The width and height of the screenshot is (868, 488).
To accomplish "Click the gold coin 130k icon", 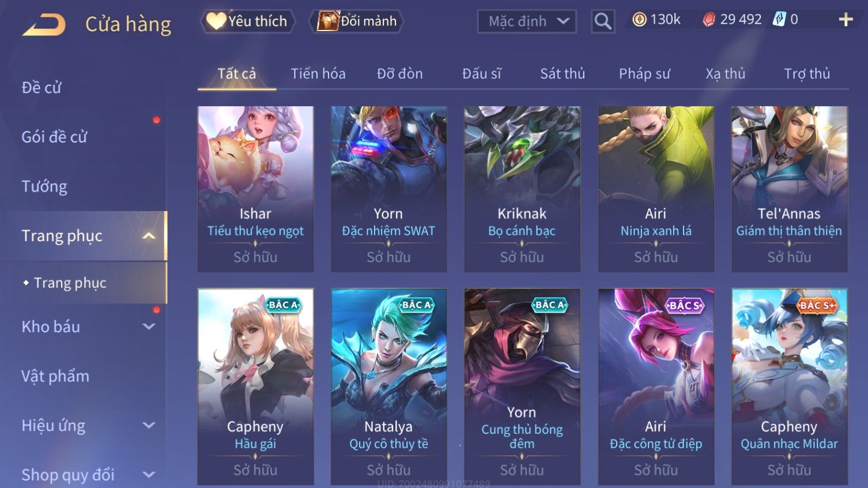I will (639, 20).
